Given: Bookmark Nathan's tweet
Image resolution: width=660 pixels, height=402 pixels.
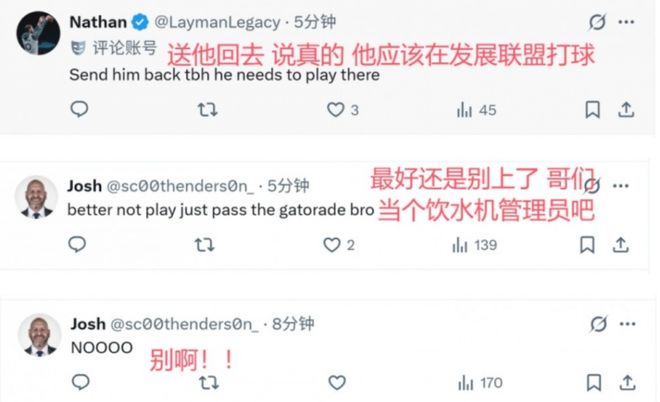Looking at the screenshot, I should tap(592, 109).
